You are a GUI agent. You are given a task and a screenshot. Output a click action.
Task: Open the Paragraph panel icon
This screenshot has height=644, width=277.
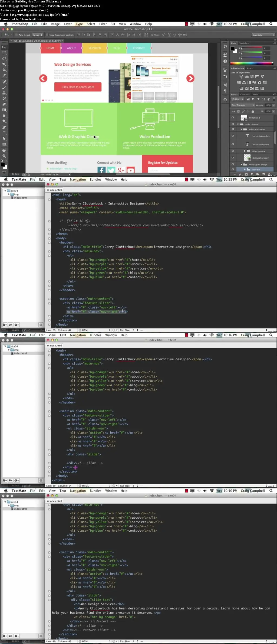pyautogui.click(x=225, y=91)
